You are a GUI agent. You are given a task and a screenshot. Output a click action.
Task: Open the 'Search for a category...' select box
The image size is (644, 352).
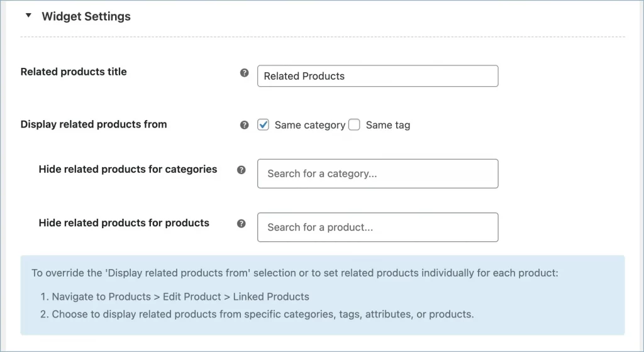[377, 173]
